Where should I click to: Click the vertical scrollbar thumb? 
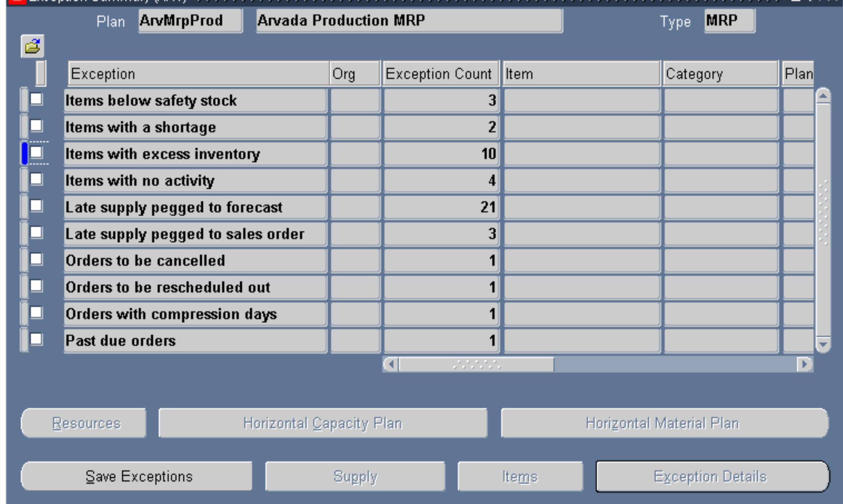[x=823, y=220]
